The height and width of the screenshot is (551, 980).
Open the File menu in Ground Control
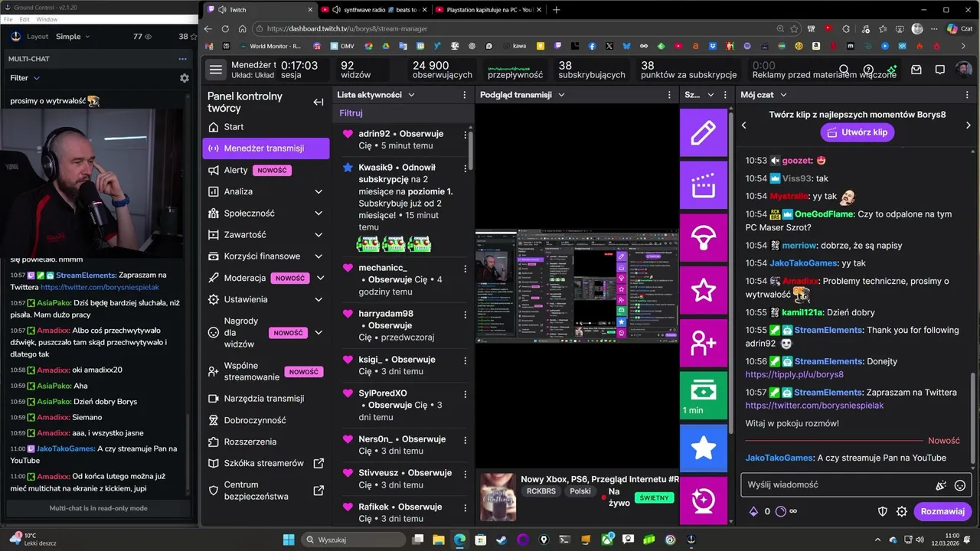[8, 19]
